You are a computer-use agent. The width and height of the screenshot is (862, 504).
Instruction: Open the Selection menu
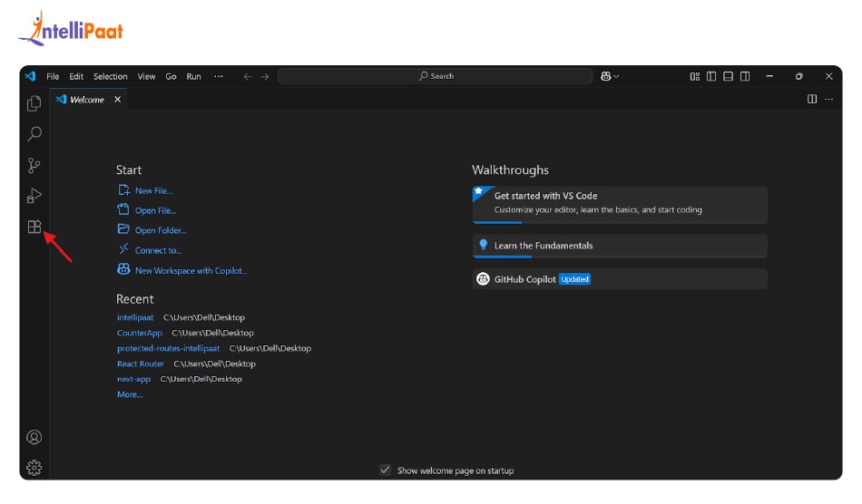pos(111,76)
